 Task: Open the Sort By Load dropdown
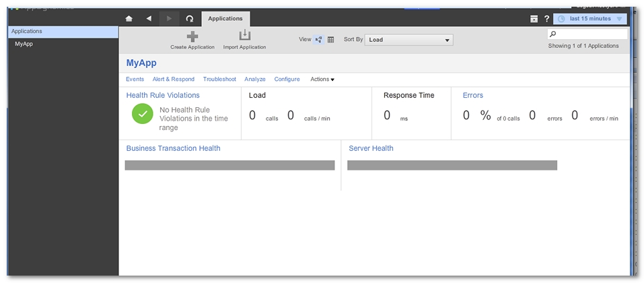pos(409,40)
